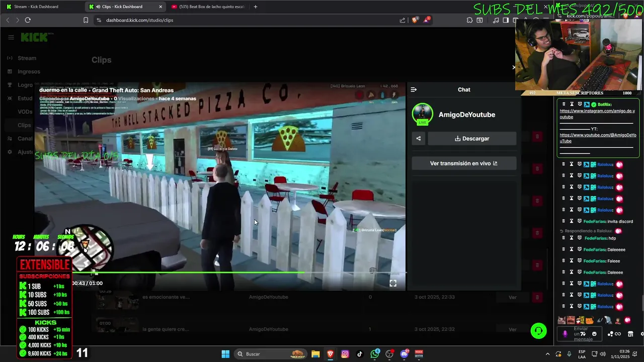Click the 'la gente quiere cre...' clip title

166,329
